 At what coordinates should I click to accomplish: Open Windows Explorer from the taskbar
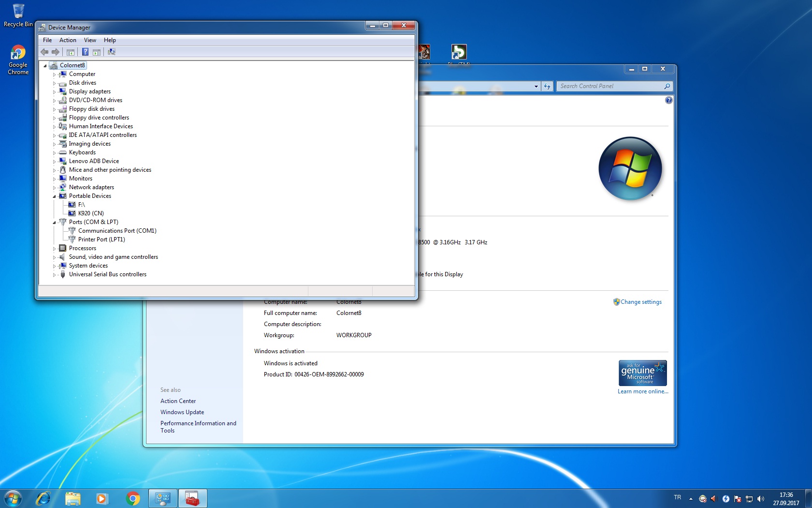pos(73,498)
